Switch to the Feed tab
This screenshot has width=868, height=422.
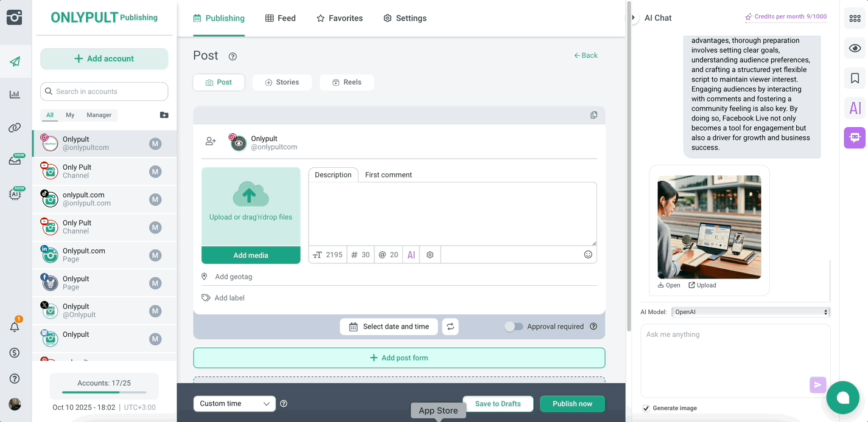point(280,18)
